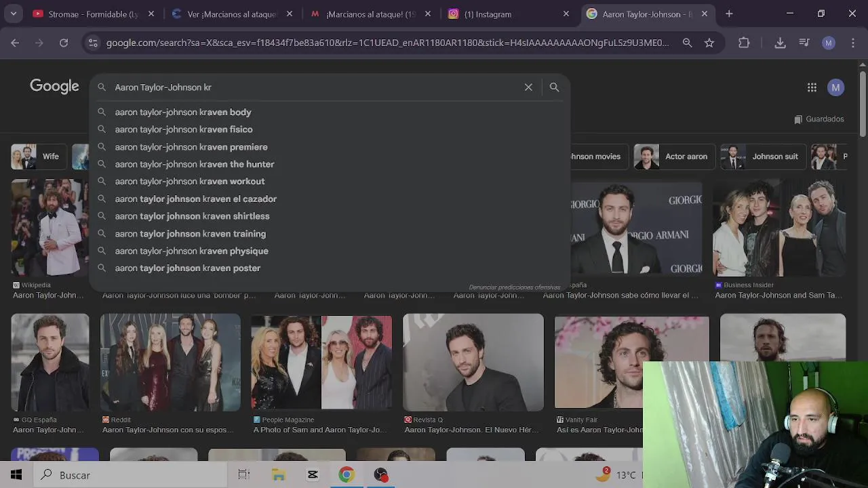This screenshot has height=488, width=868.
Task: Open the Chrome profile M avatar
Action: [828, 43]
